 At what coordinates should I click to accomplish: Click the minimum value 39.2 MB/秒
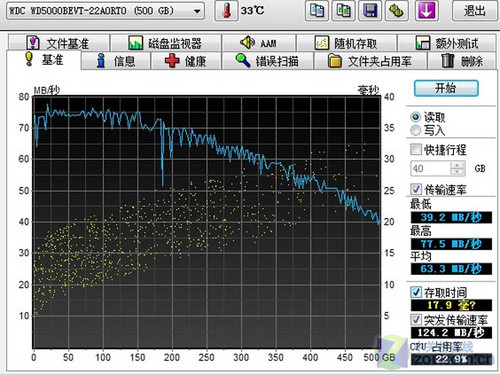(x=451, y=218)
